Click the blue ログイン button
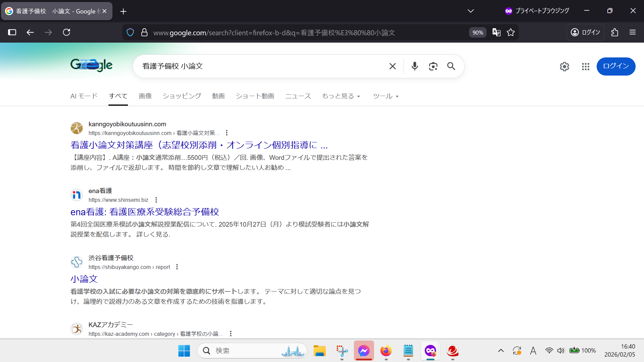The height and width of the screenshot is (362, 644). point(615,66)
